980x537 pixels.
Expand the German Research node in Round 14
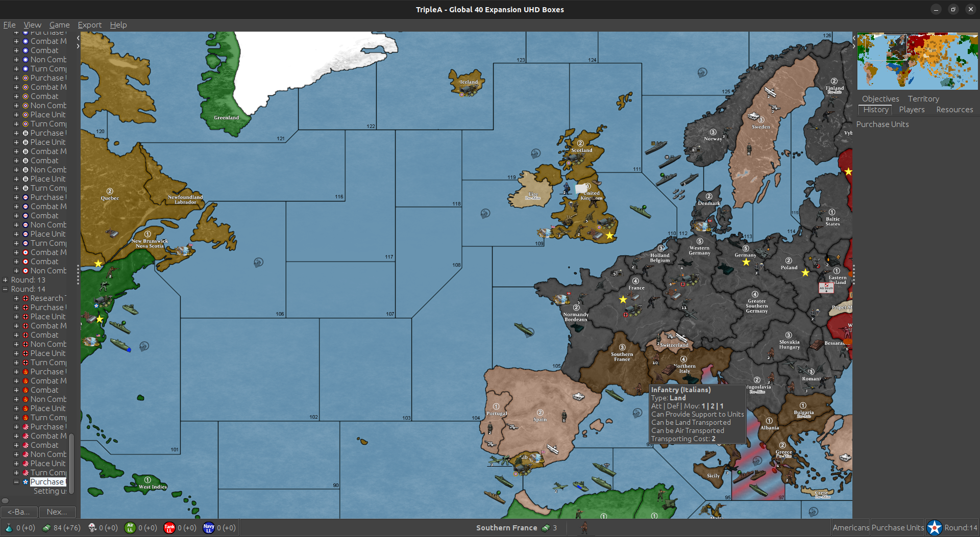click(16, 298)
